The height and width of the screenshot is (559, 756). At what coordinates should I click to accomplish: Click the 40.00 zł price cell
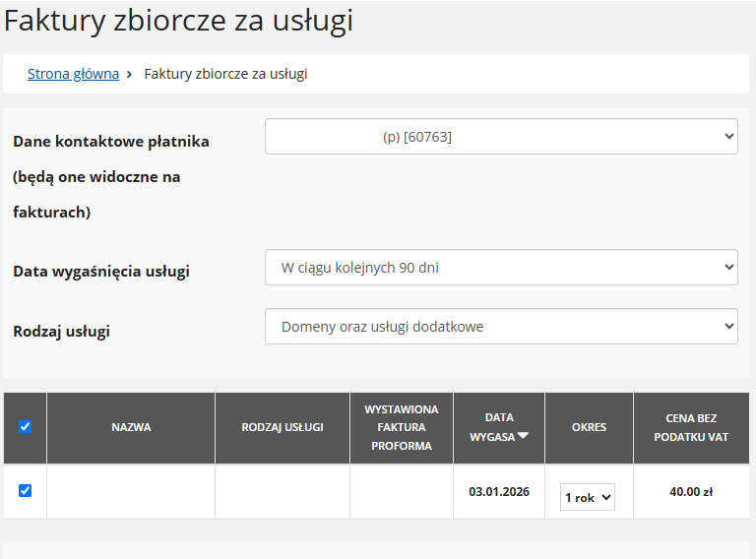coord(691,491)
